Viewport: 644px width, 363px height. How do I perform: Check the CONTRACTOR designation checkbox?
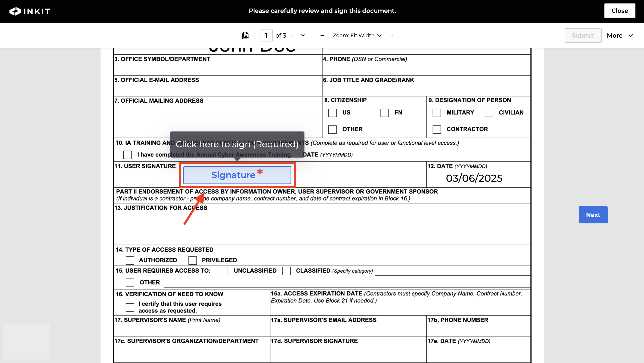(x=437, y=130)
